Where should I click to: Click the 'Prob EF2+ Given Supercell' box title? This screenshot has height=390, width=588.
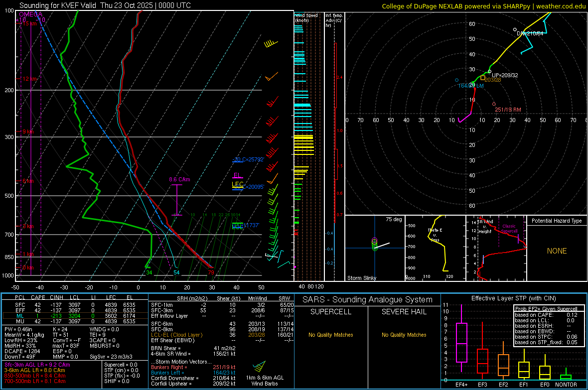546,309
